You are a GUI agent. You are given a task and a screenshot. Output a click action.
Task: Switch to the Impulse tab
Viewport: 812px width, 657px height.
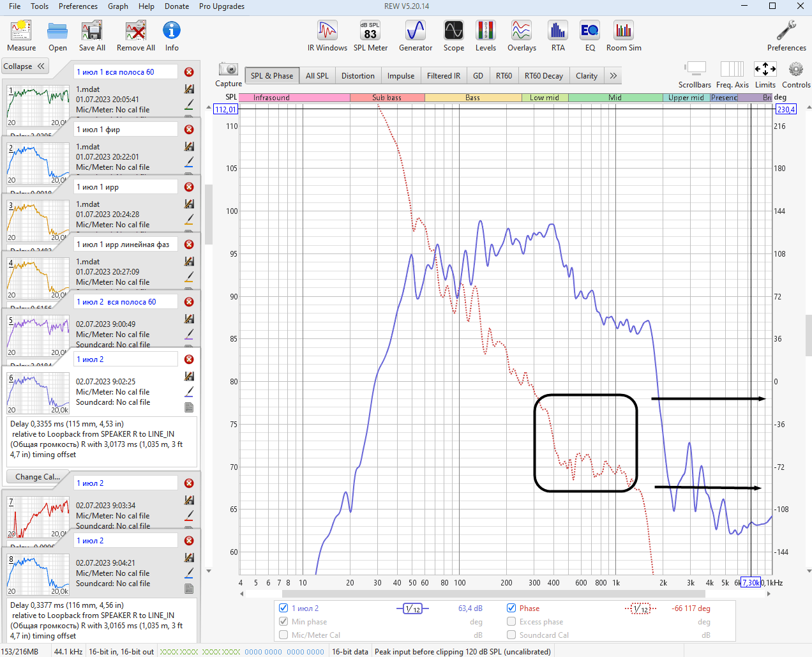pyautogui.click(x=401, y=75)
